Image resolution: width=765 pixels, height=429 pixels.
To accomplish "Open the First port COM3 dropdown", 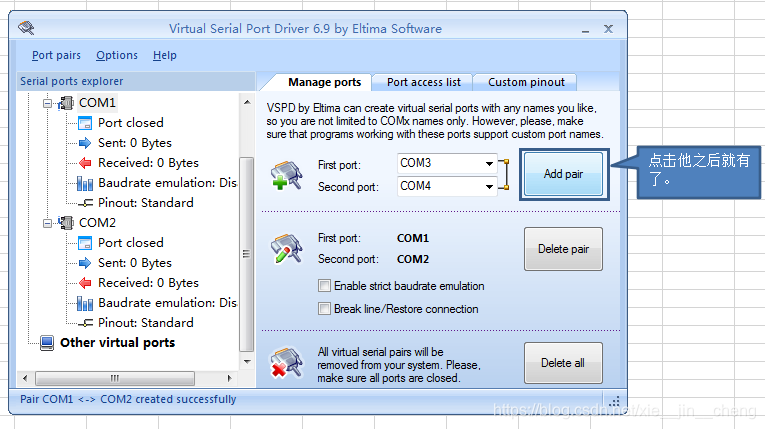I will pyautogui.click(x=489, y=163).
